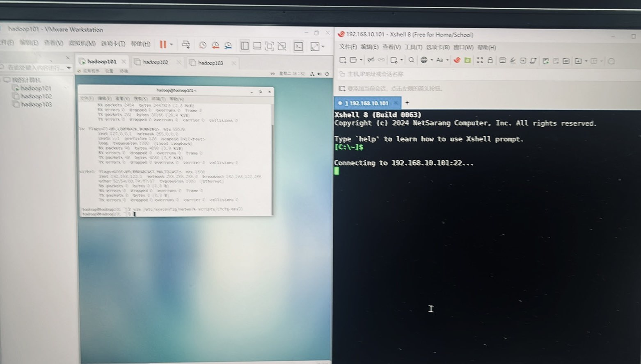The height and width of the screenshot is (364, 641).
Task: Open Xshell's 工具(T) menu
Action: 413,47
